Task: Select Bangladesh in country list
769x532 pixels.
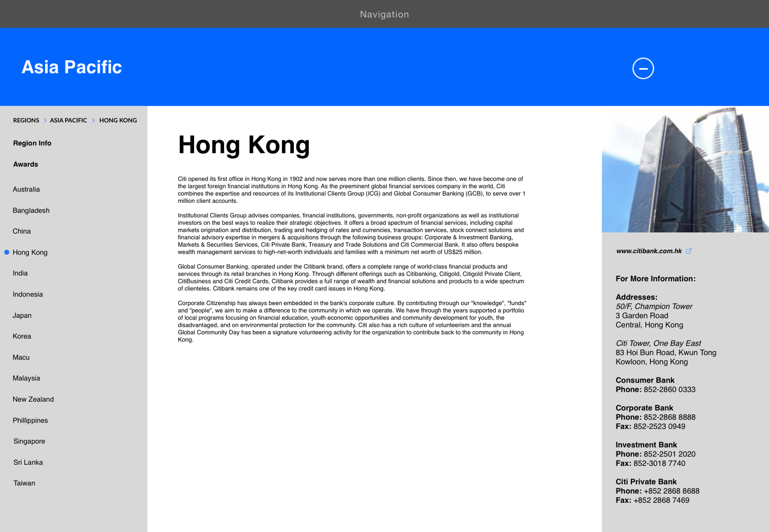Action: [31, 211]
